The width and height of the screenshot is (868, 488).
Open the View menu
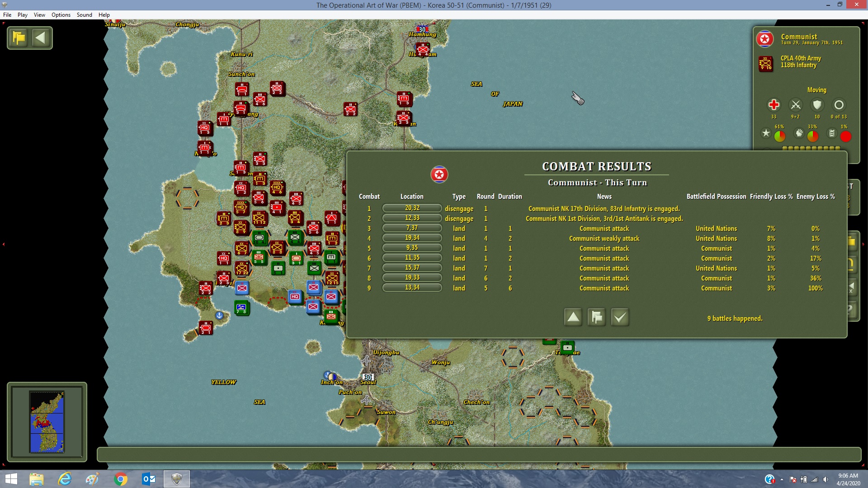coord(39,15)
